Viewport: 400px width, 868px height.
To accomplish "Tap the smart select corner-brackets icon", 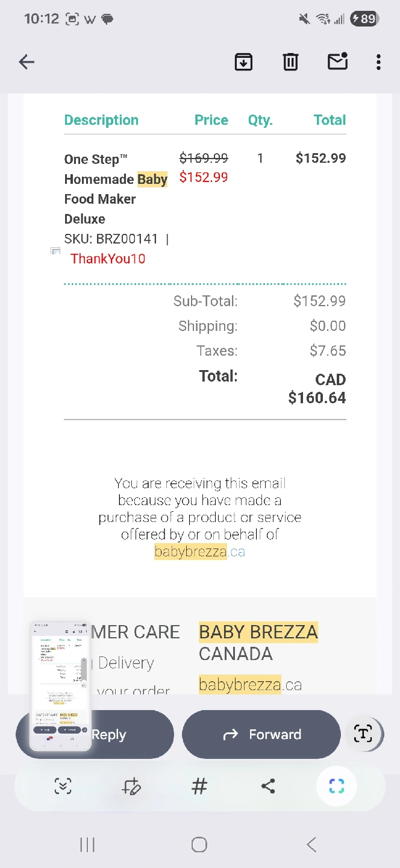I will pos(337,786).
